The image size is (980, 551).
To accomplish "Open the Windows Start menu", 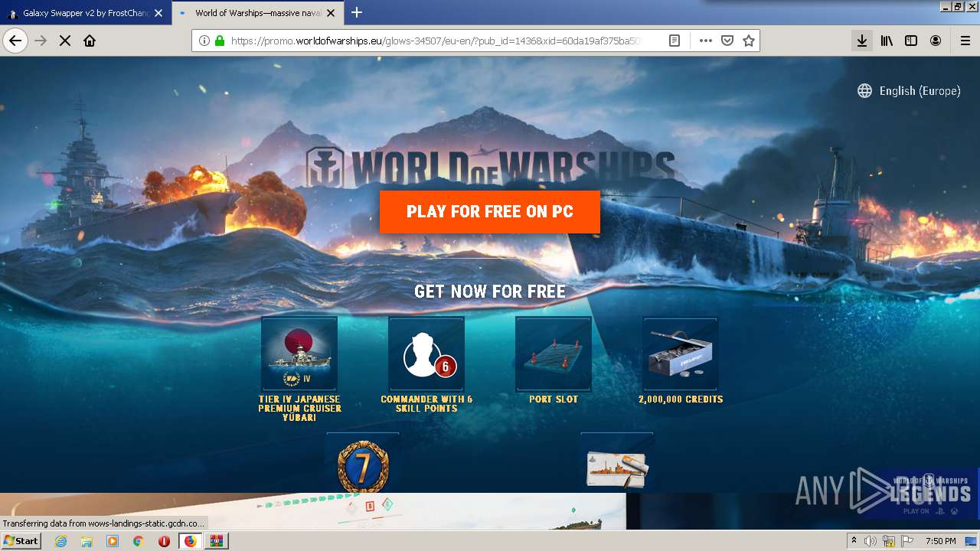I will pyautogui.click(x=21, y=541).
